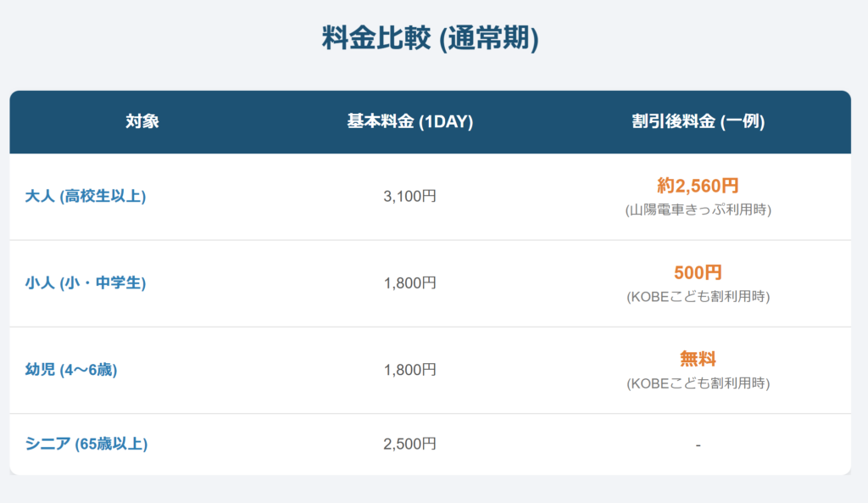
Task: Click the 基本料金 (1DAY) column header
Action: click(x=409, y=121)
